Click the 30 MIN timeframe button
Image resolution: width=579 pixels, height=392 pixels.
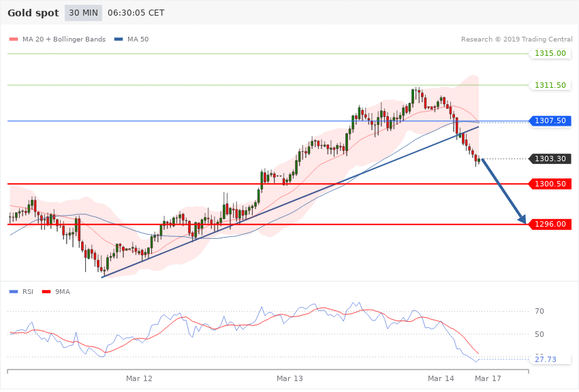(83, 13)
